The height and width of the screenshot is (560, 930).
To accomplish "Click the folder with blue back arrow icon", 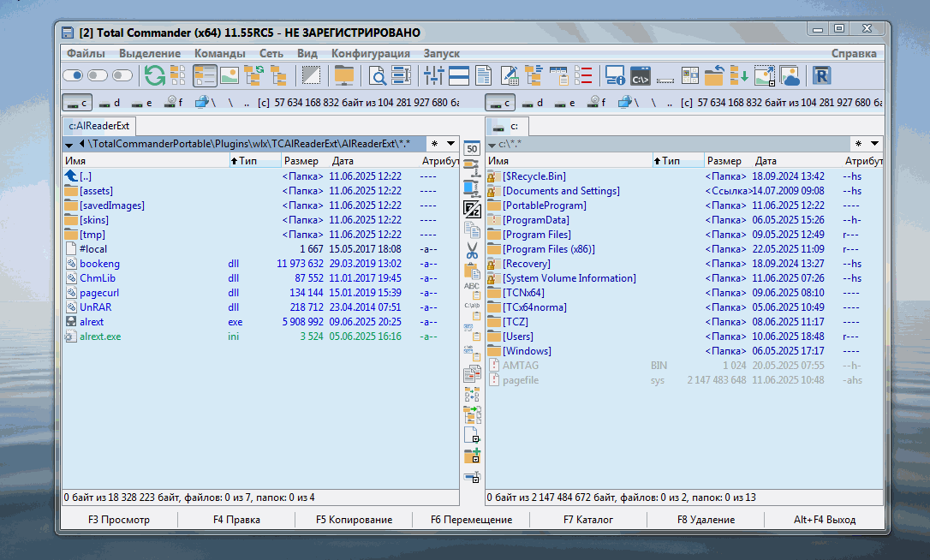I will pos(714,76).
